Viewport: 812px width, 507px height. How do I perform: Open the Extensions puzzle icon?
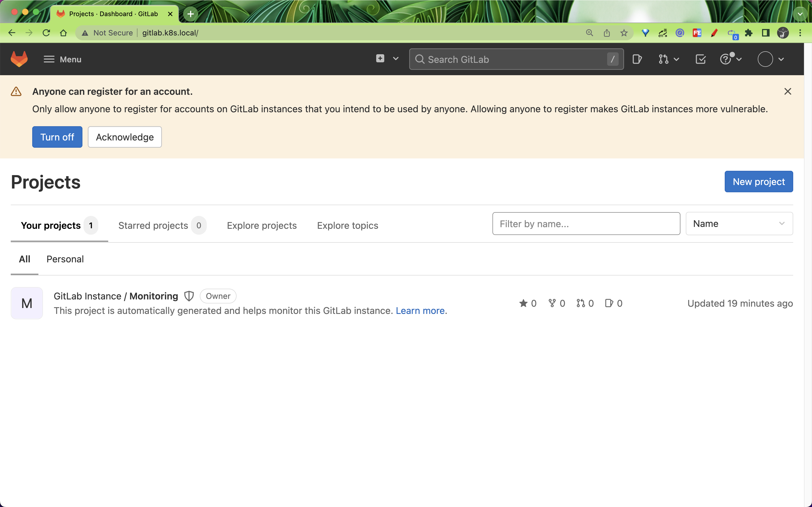[x=749, y=33]
